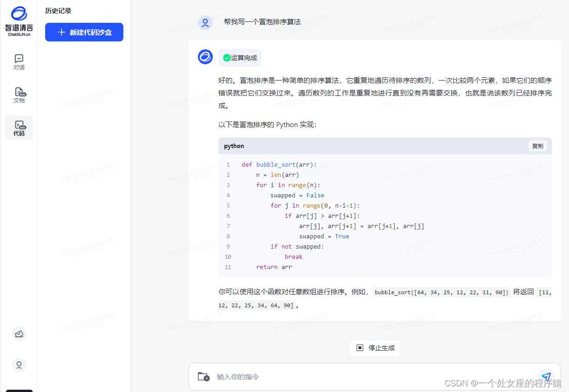This screenshot has width=569, height=392.
Task: Expand the 运算完成 status badge
Action: [240, 58]
